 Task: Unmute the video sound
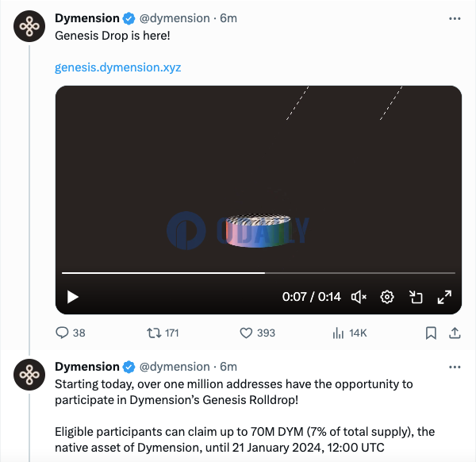pyautogui.click(x=359, y=297)
